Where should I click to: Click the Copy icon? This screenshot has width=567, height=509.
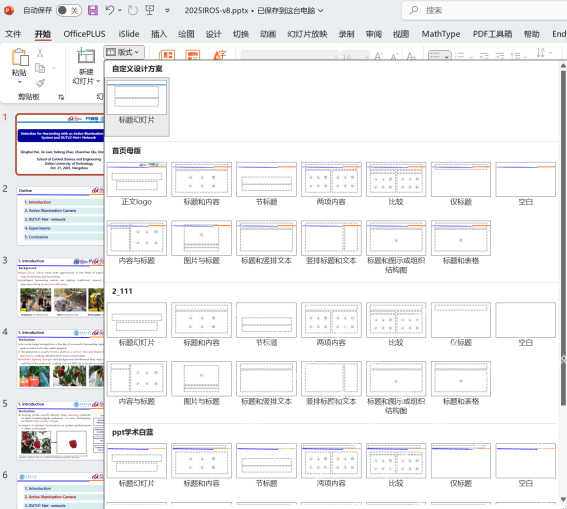tap(40, 68)
